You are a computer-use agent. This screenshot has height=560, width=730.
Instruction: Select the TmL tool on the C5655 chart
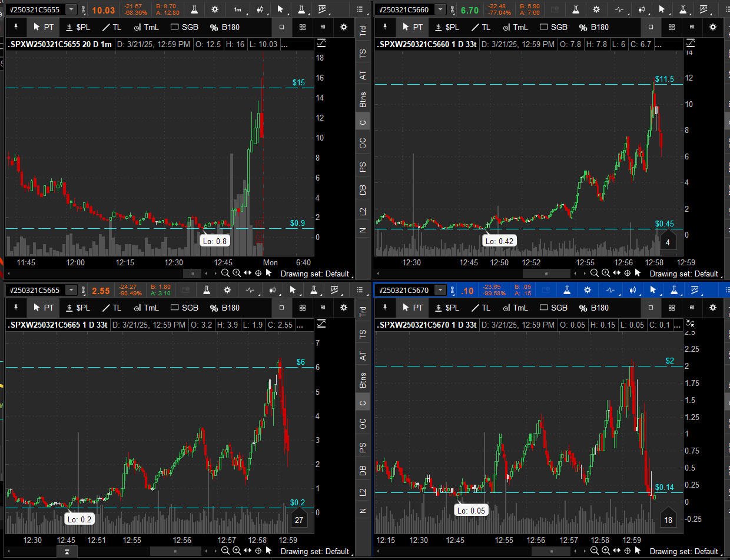(147, 27)
